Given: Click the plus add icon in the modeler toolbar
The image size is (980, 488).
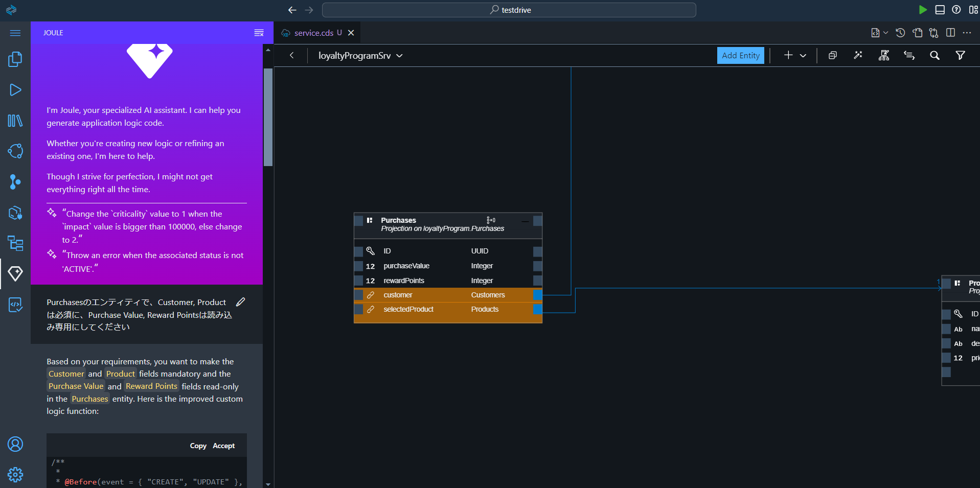Looking at the screenshot, I should [x=788, y=55].
